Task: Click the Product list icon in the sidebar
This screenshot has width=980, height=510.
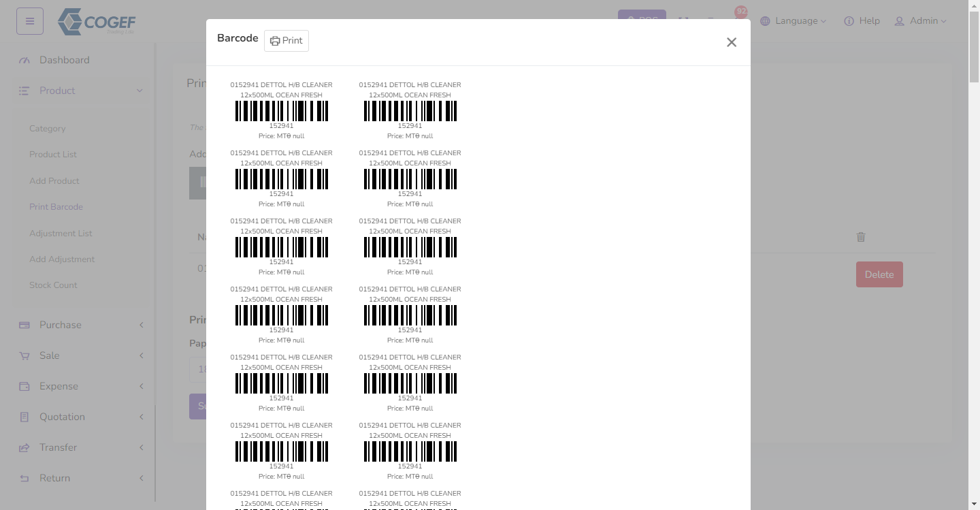Action: (x=24, y=91)
